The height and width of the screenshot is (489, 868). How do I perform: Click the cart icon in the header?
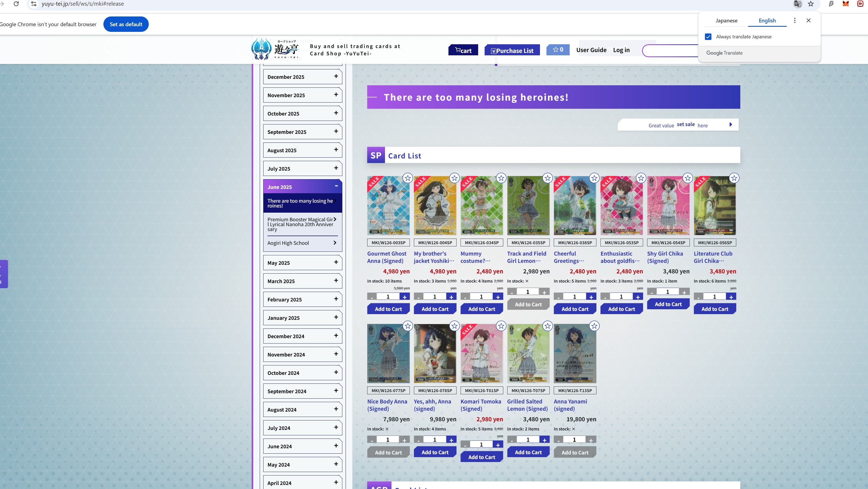[x=463, y=50]
